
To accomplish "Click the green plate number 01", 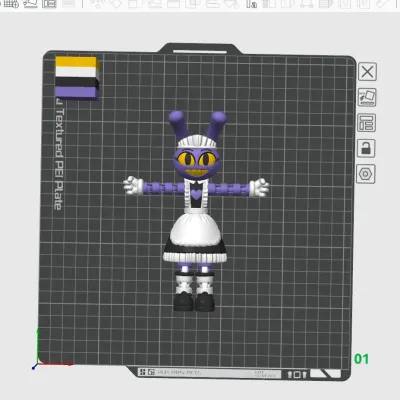I will click(361, 359).
